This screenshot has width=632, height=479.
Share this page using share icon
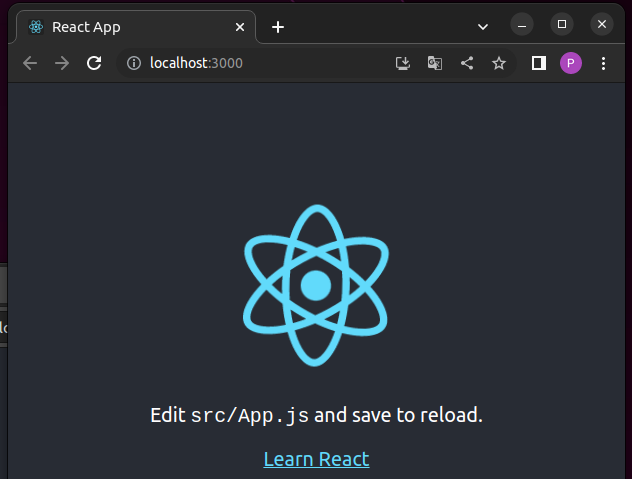467,63
